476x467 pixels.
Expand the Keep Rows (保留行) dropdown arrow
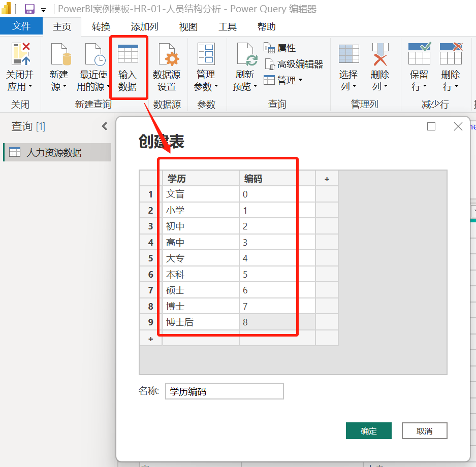tap(425, 86)
